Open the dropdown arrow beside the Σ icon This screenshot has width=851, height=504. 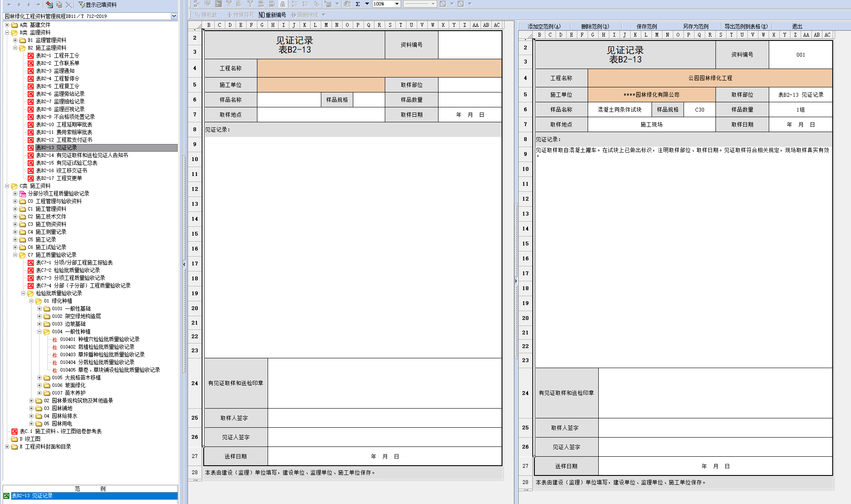(367, 4)
